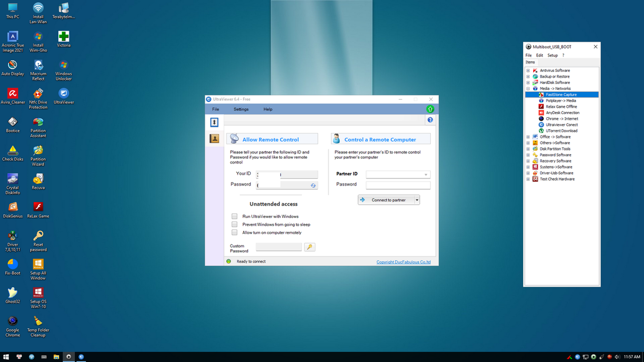644x362 pixels.
Task: Select Potplayer-> Media tree item
Action: click(x=560, y=101)
